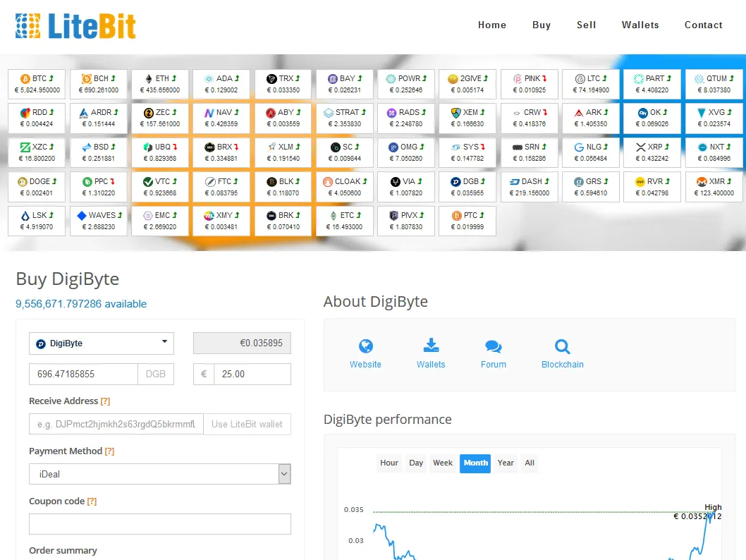Open the Wallets menu item
The image size is (746, 560).
(640, 25)
